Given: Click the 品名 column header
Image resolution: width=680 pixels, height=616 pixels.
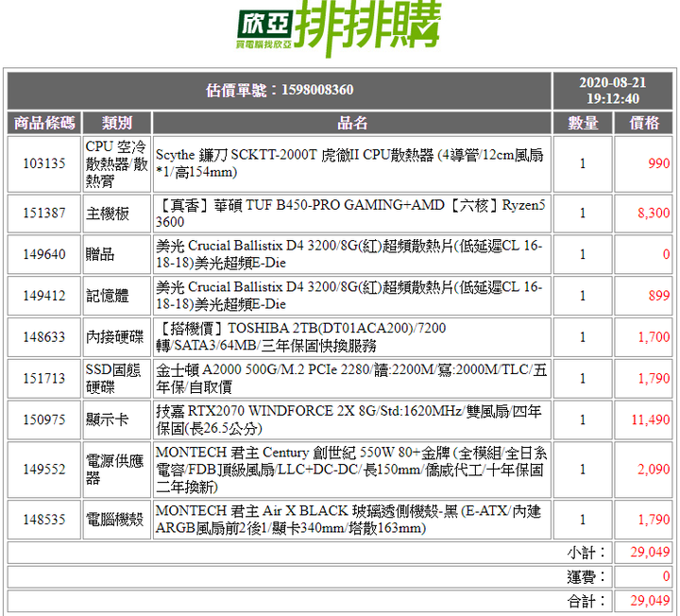Looking at the screenshot, I should 351,123.
